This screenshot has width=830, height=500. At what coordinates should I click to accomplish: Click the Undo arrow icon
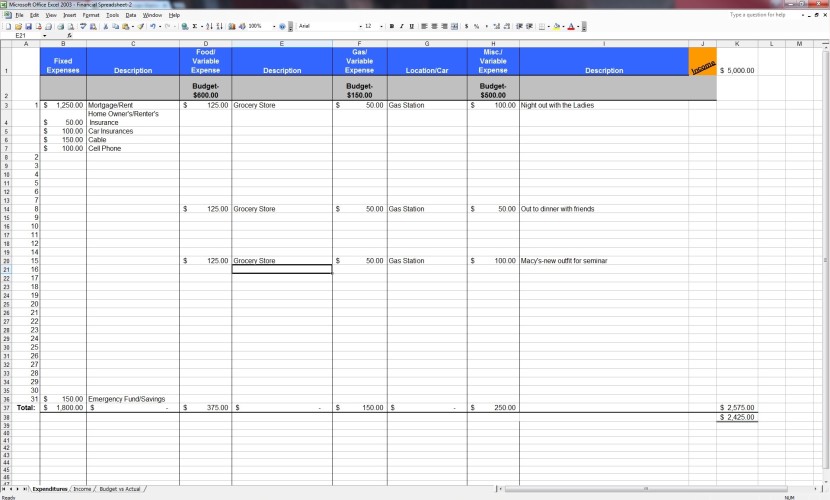point(152,26)
